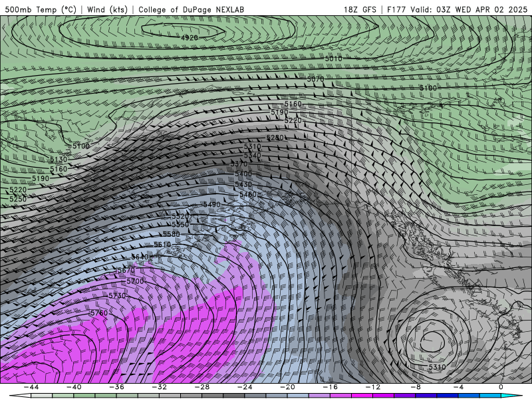Image resolution: width=532 pixels, height=399 pixels.
Task: Click the -32 color bar tick label
Action: coord(160,387)
